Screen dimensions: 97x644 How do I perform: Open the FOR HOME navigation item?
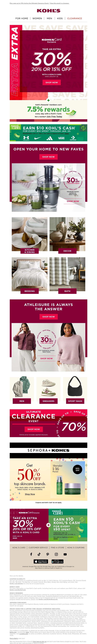click(22, 18)
